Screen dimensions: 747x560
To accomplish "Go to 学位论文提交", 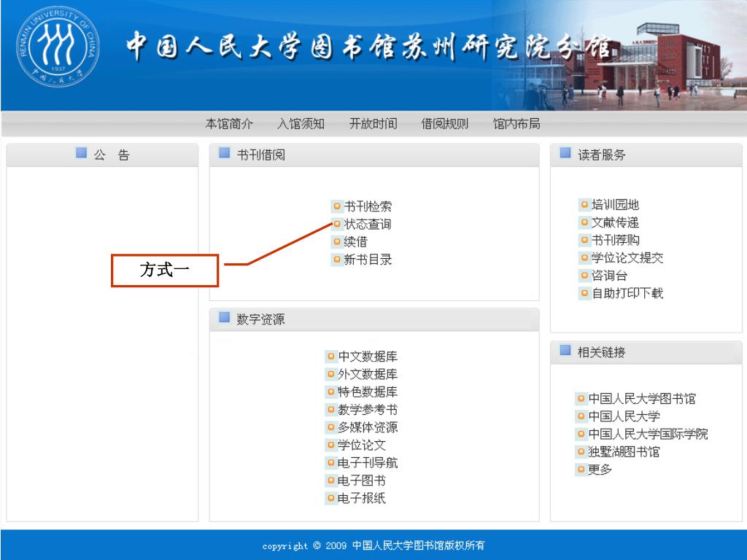I will [x=627, y=257].
